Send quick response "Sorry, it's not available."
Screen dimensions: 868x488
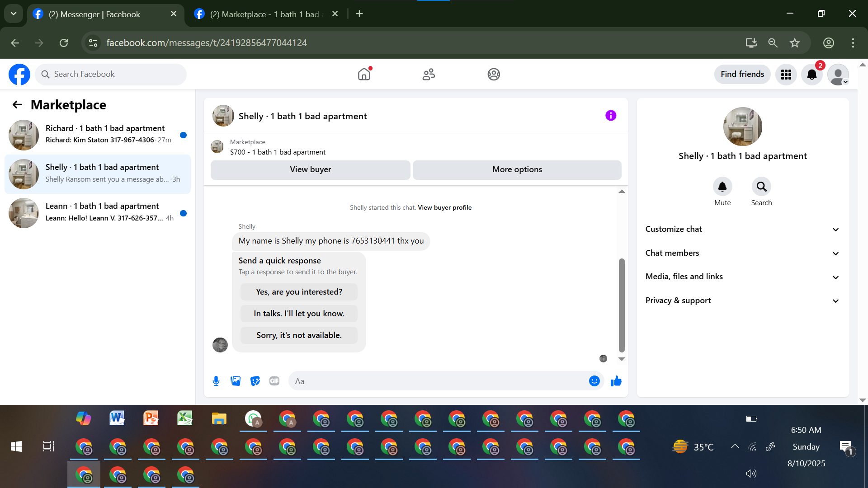click(x=299, y=335)
